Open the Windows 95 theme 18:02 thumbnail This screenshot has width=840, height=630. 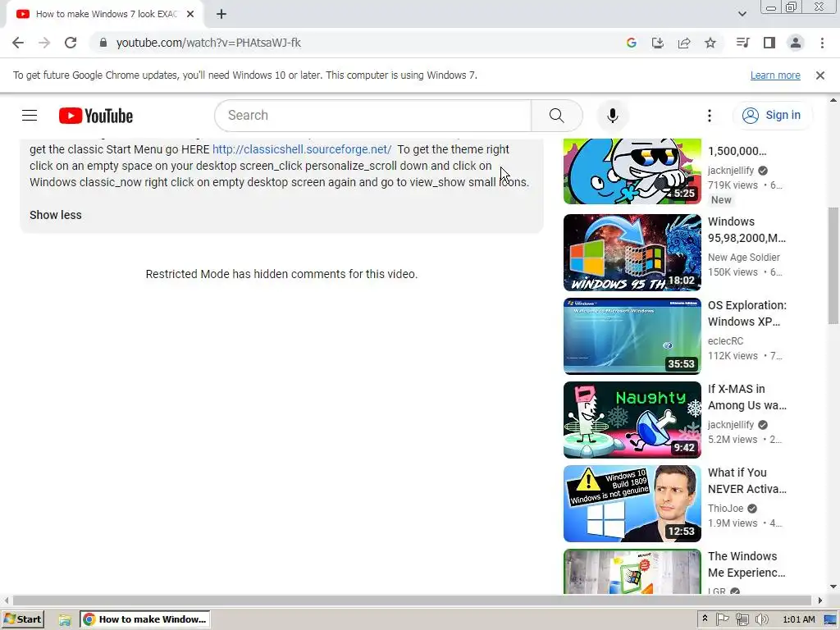click(x=632, y=253)
